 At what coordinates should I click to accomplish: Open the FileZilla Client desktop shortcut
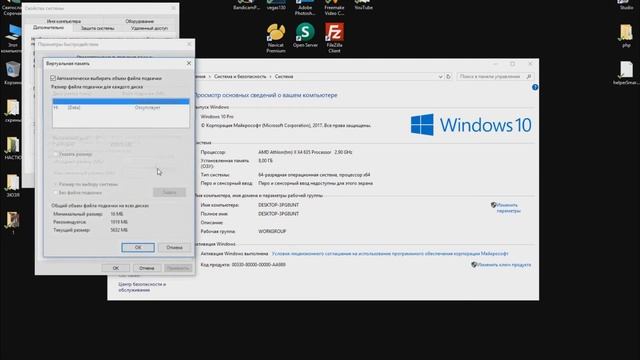[x=334, y=38]
